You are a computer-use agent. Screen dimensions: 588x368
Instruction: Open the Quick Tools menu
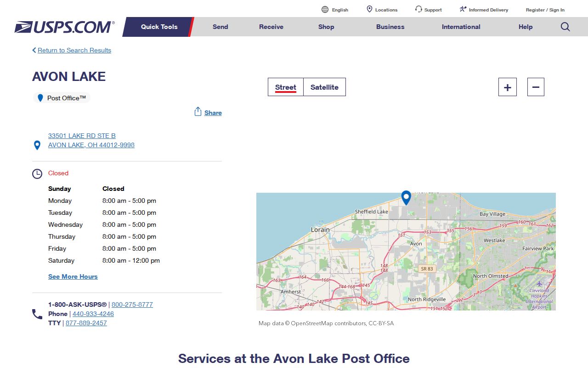[159, 27]
